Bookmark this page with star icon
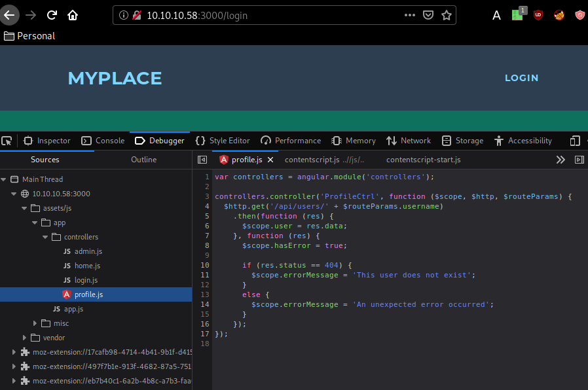 tap(447, 15)
